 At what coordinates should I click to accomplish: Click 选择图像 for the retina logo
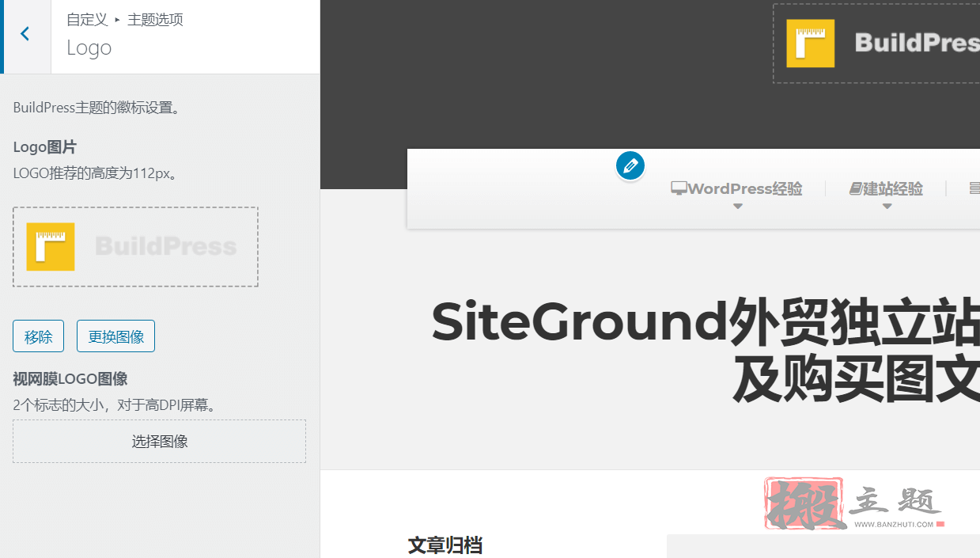click(159, 442)
